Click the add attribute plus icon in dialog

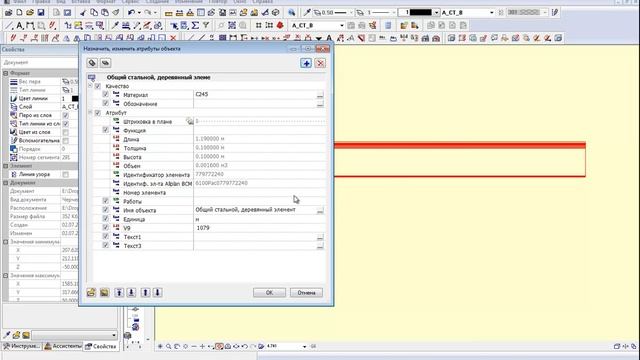tap(306, 63)
